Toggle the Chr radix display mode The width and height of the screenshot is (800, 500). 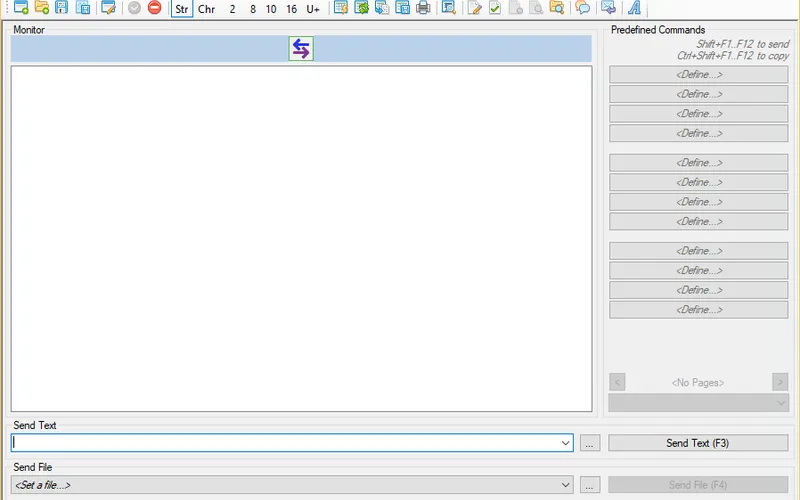(x=206, y=9)
